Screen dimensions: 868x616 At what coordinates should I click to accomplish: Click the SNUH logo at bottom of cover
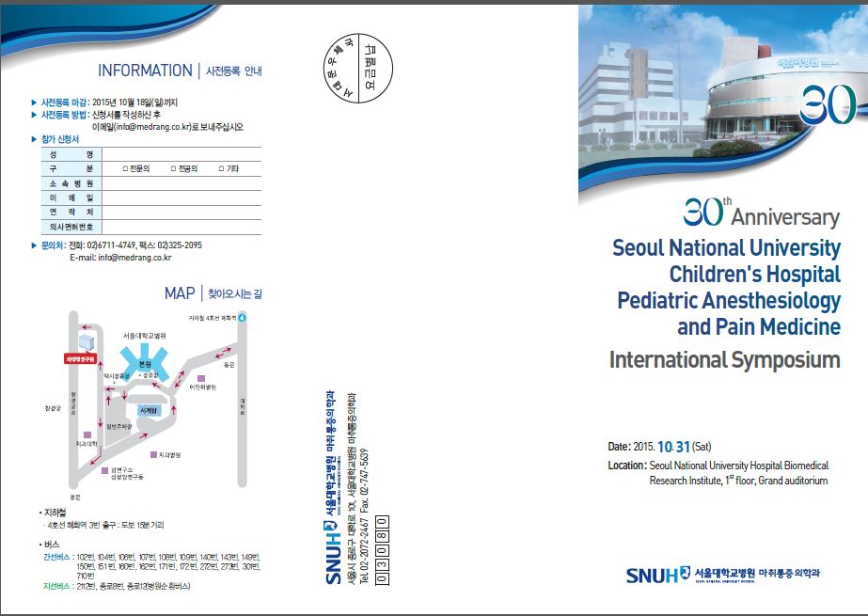point(658,575)
